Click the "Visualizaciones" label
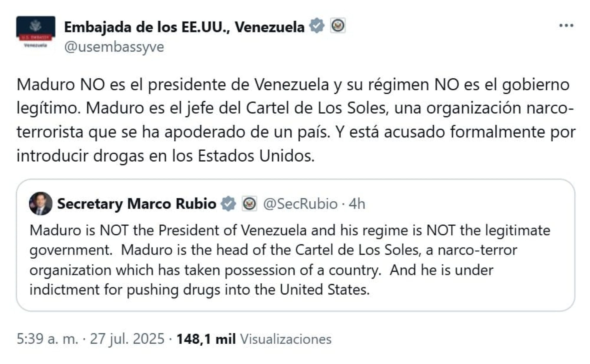The image size is (590, 364). coord(286,339)
